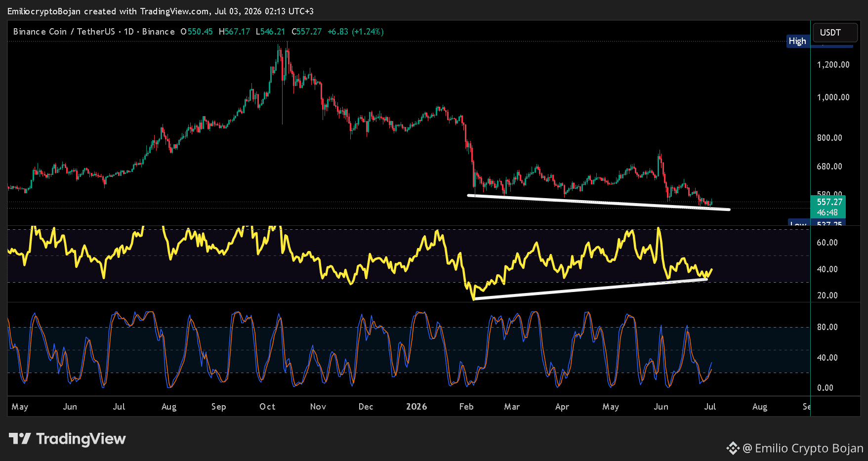
Task: Click the candle countdown timer "46:48"
Action: click(x=827, y=212)
